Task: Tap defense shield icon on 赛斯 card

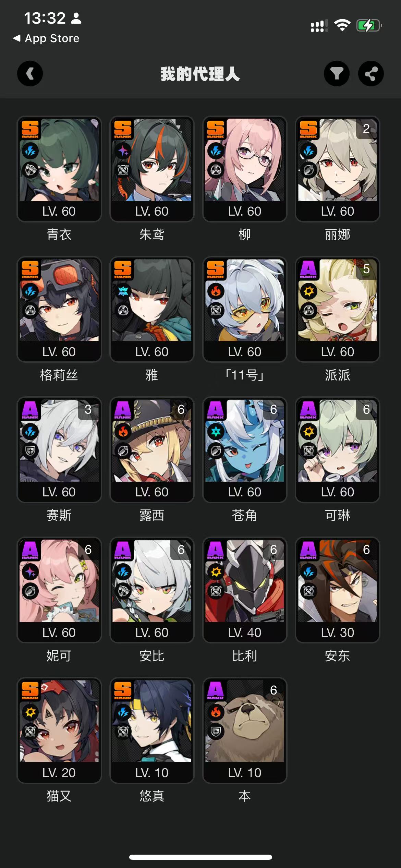Action: tap(30, 451)
